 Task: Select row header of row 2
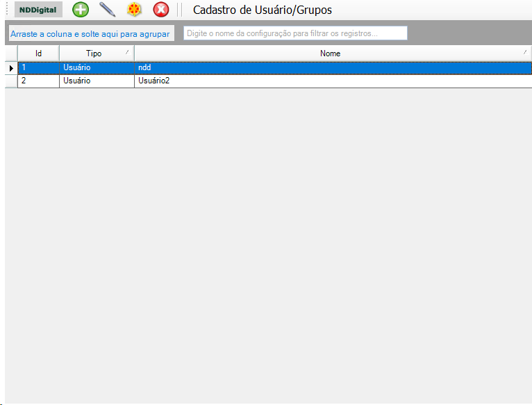[x=11, y=81]
